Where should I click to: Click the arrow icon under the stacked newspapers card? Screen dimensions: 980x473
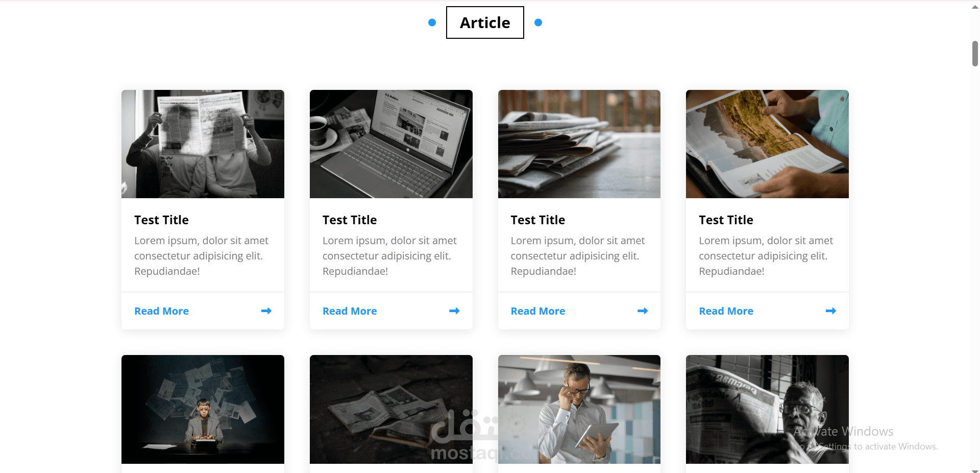(x=643, y=311)
